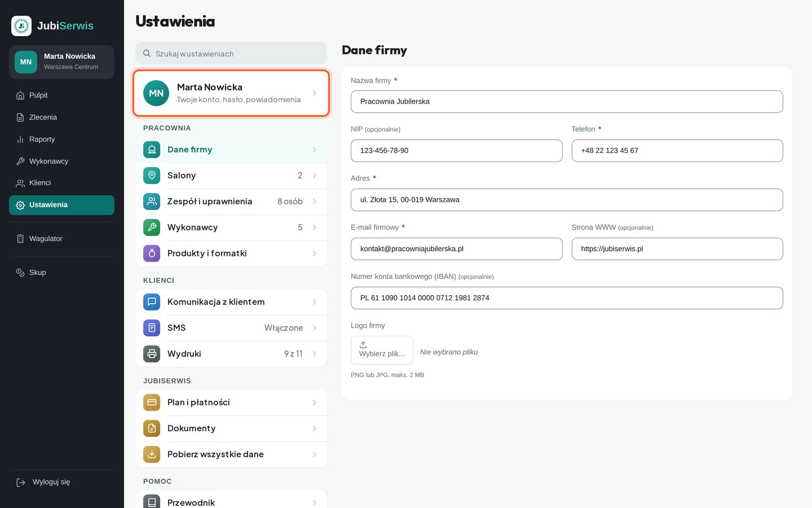Click the Zlecenia document icon
812x508 pixels.
pyautogui.click(x=20, y=117)
